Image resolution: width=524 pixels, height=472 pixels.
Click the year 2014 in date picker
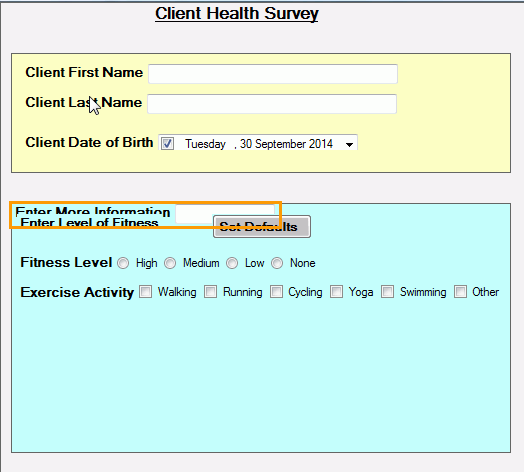tap(321, 144)
